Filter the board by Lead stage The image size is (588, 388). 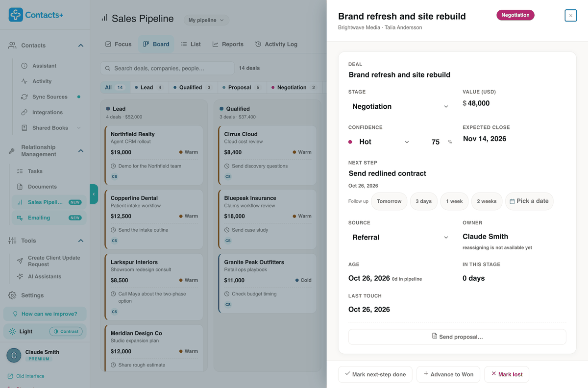click(x=148, y=87)
